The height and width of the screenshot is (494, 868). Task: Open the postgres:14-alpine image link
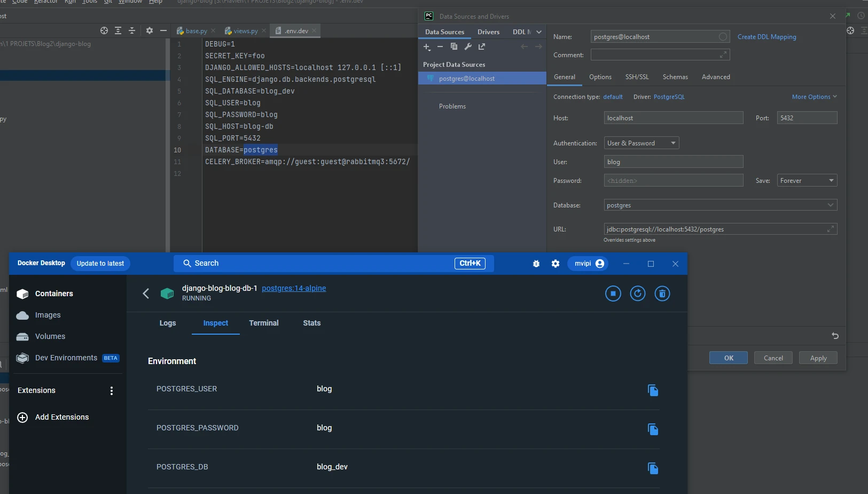pos(294,288)
